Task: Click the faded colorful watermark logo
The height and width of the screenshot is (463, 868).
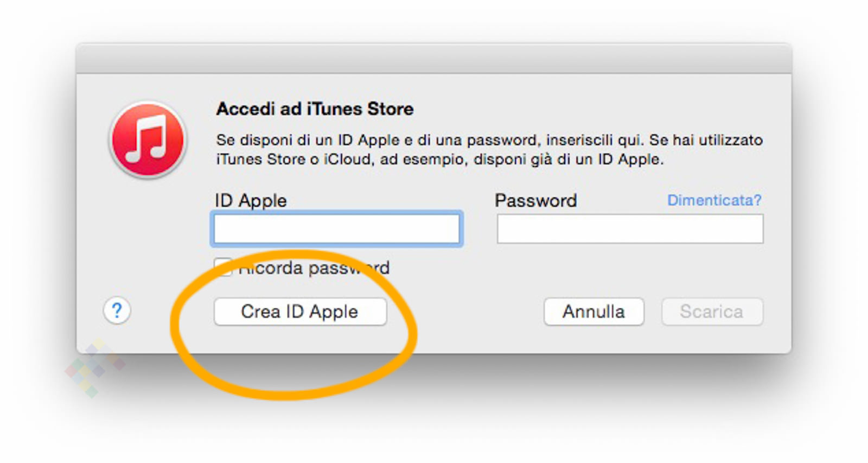Action: [x=95, y=367]
